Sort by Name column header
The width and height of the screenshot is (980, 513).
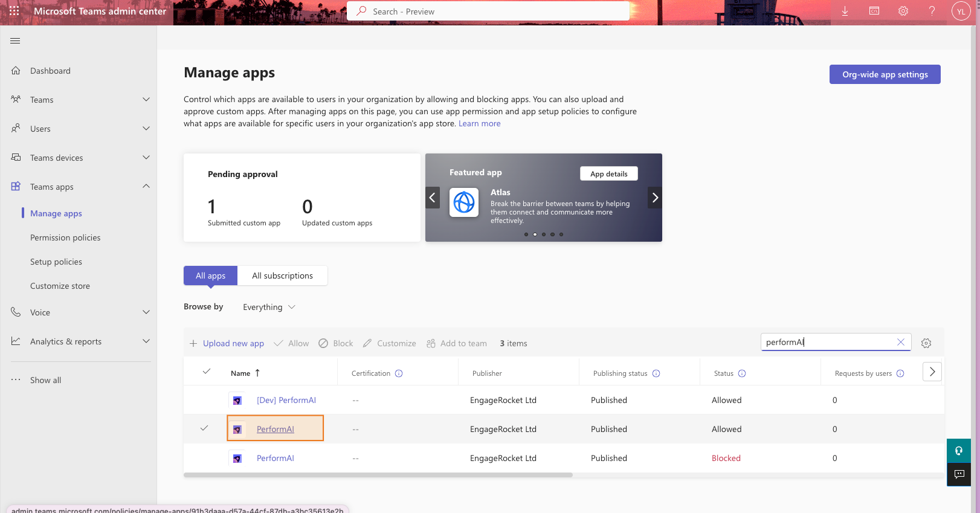[x=245, y=373]
